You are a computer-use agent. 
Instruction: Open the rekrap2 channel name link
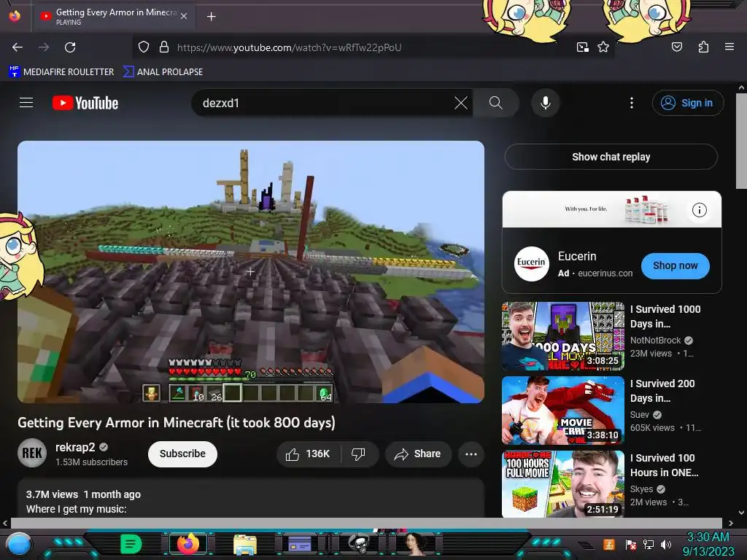(75, 447)
